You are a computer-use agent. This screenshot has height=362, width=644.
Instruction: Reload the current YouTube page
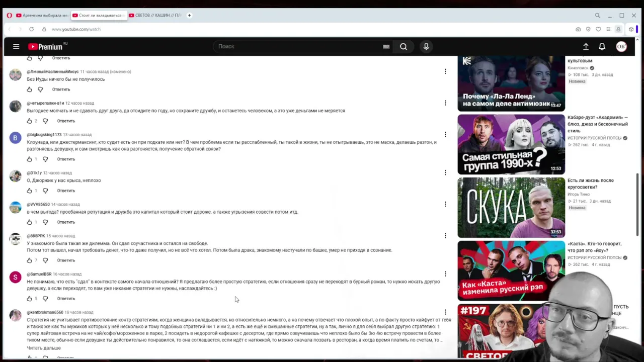click(31, 29)
